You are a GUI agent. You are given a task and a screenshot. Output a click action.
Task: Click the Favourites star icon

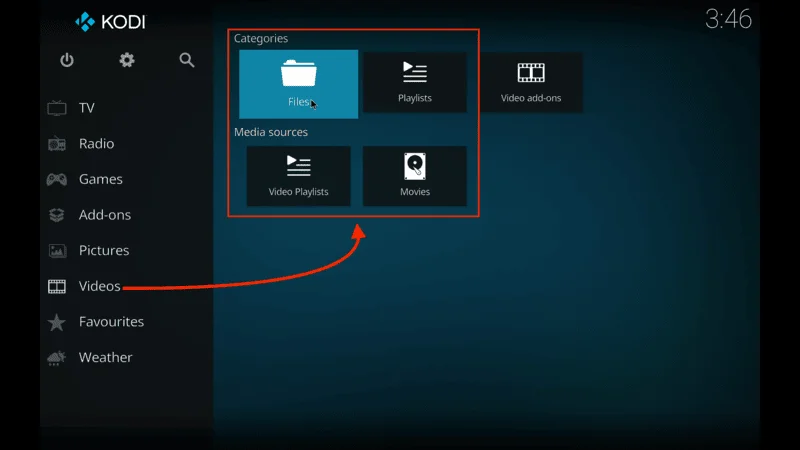(x=57, y=322)
